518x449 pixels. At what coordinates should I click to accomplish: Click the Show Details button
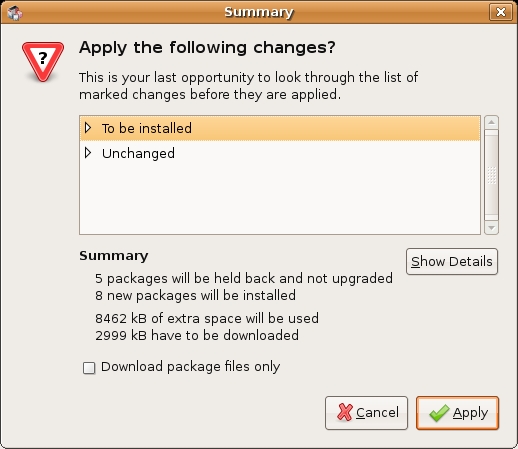[x=452, y=261]
